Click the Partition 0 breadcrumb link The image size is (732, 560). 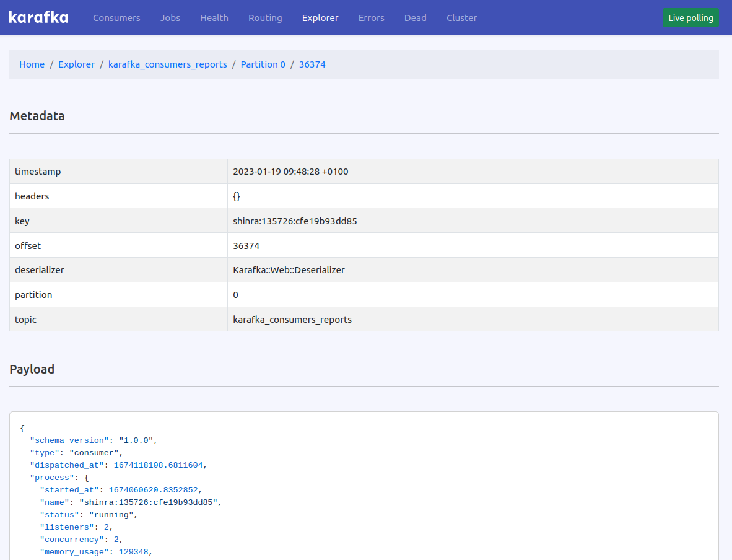(263, 64)
